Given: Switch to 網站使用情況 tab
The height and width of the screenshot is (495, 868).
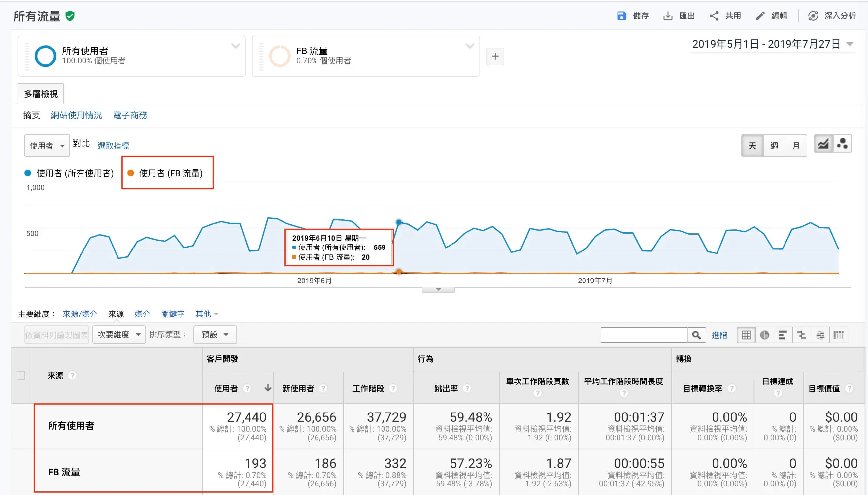Looking at the screenshot, I should [x=77, y=115].
